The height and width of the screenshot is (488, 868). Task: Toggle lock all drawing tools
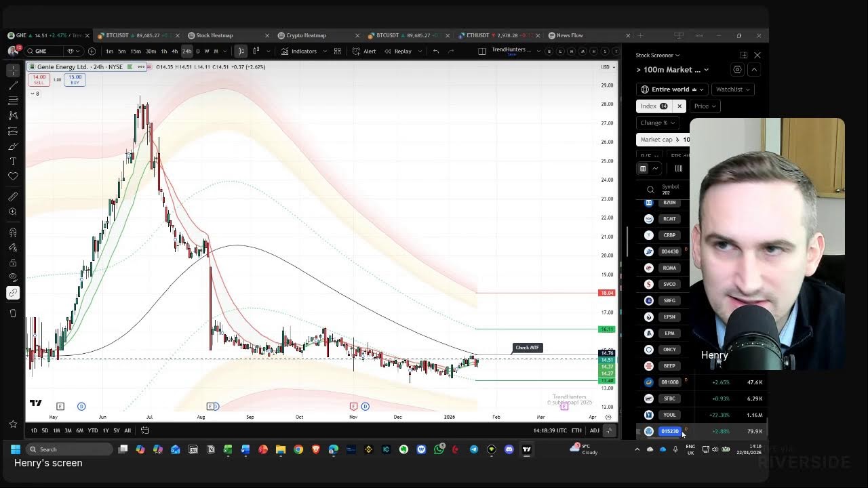tap(13, 262)
